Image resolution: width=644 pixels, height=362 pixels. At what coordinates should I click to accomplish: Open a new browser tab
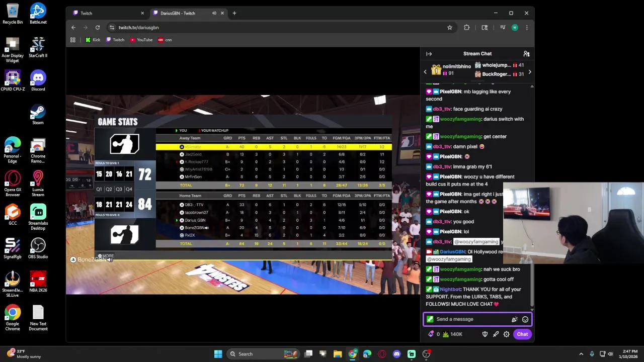pyautogui.click(x=234, y=13)
